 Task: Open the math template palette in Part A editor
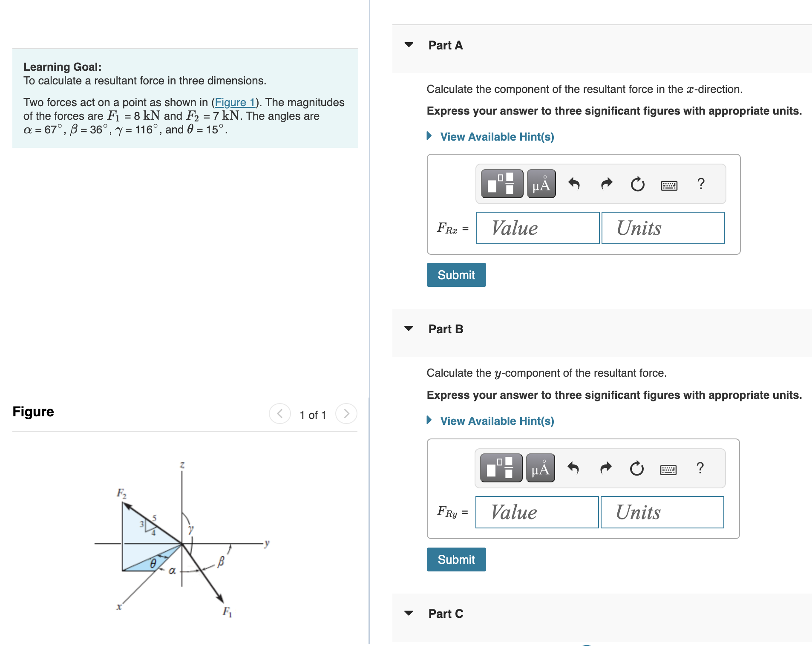(502, 184)
